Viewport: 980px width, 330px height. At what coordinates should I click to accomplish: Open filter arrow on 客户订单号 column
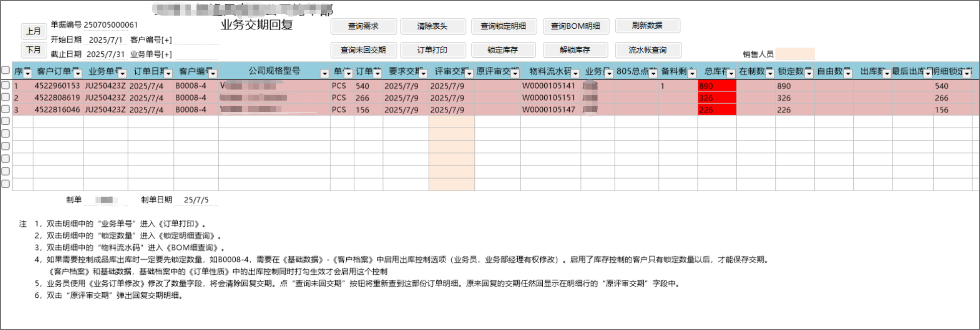pyautogui.click(x=77, y=73)
